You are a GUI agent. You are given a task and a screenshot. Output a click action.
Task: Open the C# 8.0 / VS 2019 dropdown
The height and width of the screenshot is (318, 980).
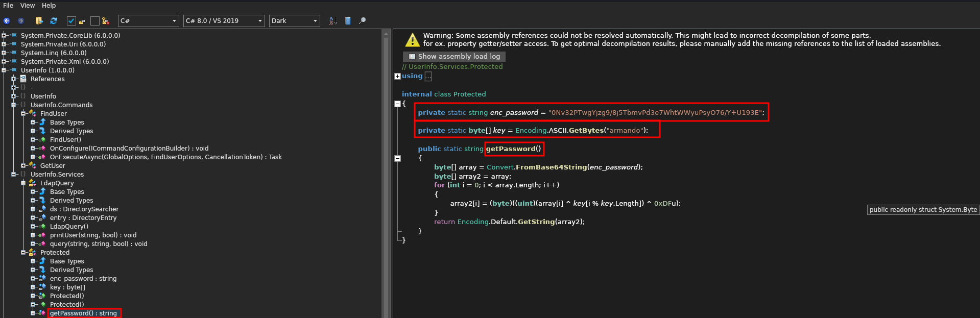click(x=224, y=21)
